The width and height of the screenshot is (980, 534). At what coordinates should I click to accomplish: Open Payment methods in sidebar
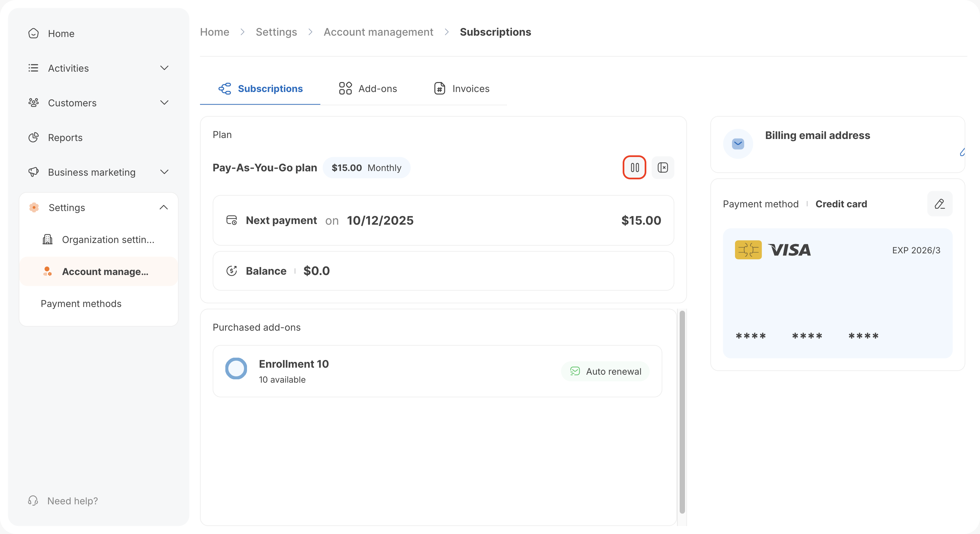tap(81, 304)
